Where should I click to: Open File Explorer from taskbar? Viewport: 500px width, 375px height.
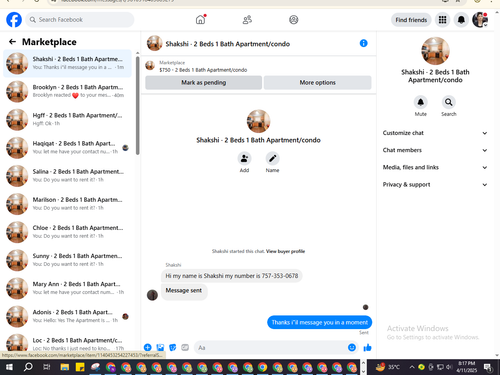[65, 367]
